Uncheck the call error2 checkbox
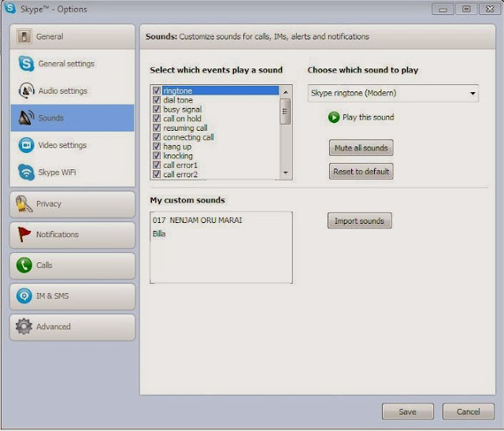Viewport: 504px width, 431px height. (x=157, y=175)
